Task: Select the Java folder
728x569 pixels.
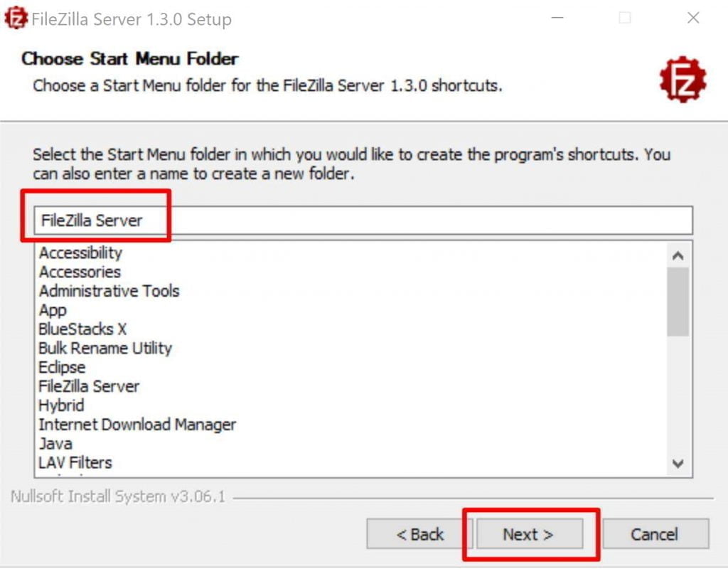Action: [55, 444]
